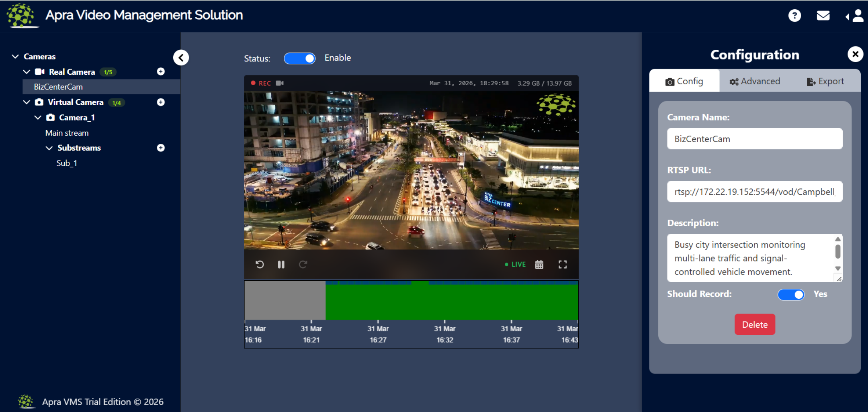Select BizCenterCam in camera tree
This screenshot has width=868, height=412.
(x=101, y=87)
